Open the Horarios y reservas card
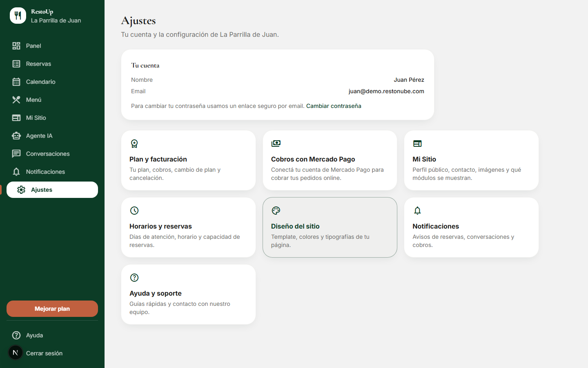The image size is (588, 368). click(188, 227)
